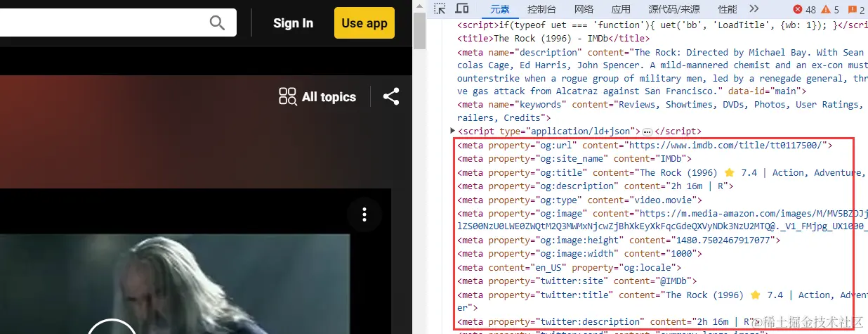The width and height of the screenshot is (868, 334).
Task: Switch to the 元素 tab
Action: tap(500, 9)
